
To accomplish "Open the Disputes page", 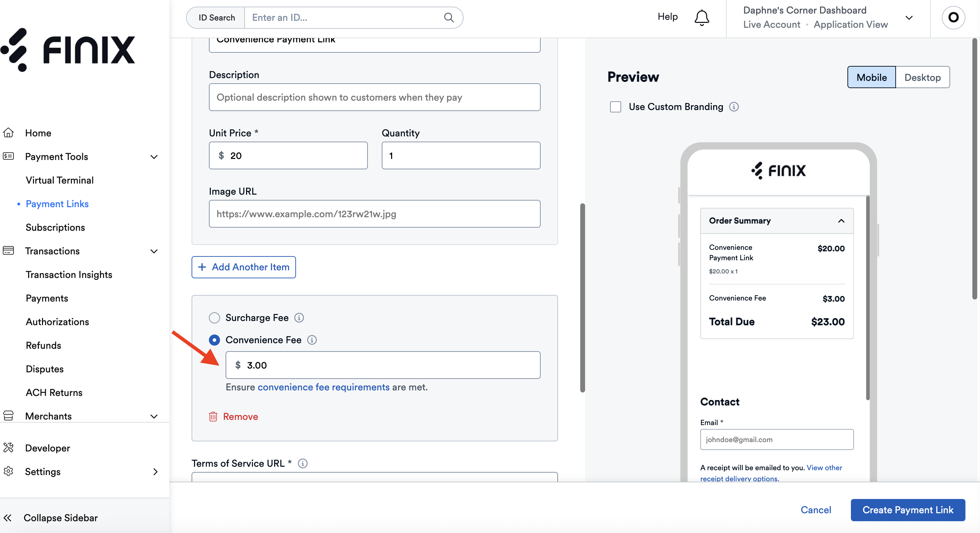I will click(44, 369).
